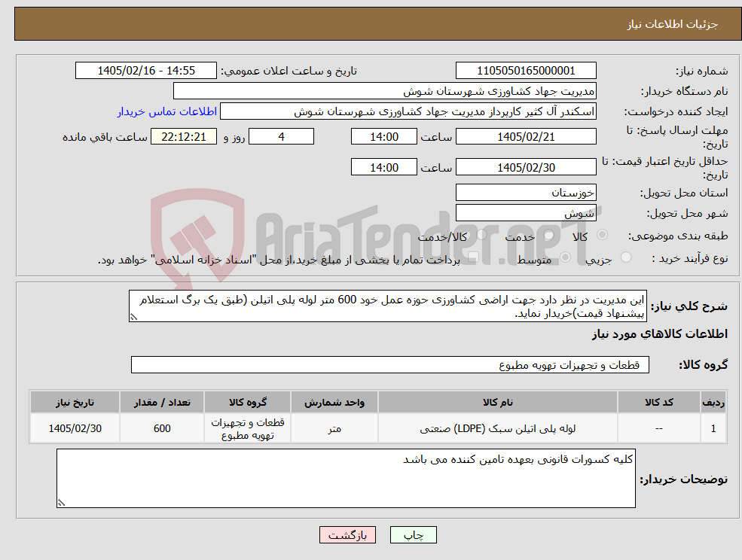The width and height of the screenshot is (742, 560).
Task: Click the تاریخ نیاز column header
Action: pyautogui.click(x=75, y=402)
